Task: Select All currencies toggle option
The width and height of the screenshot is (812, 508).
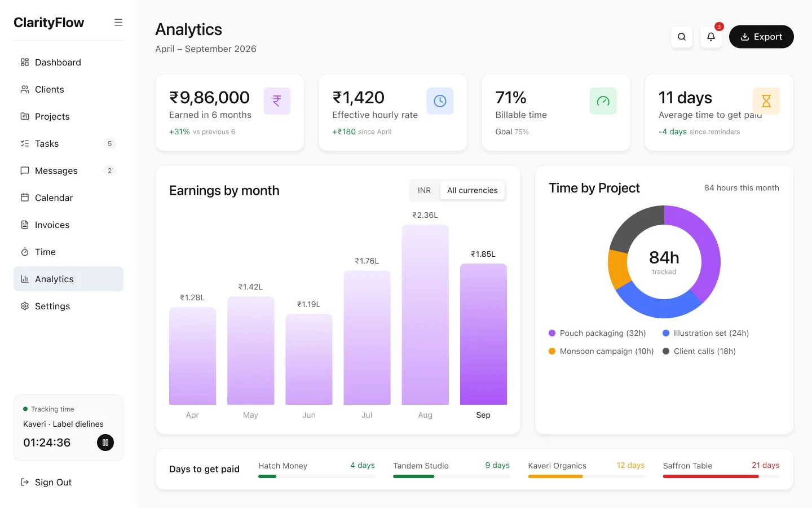Action: tap(473, 190)
